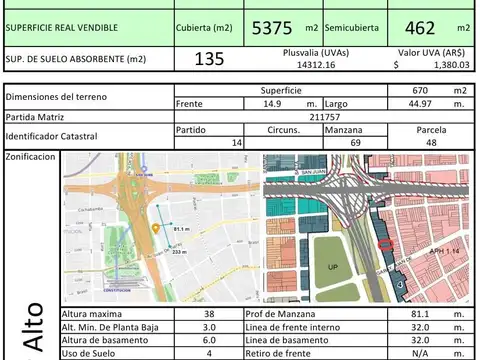Select the Partido value 14
Image resolution: width=480 pixels, height=360 pixels.
coord(237,143)
